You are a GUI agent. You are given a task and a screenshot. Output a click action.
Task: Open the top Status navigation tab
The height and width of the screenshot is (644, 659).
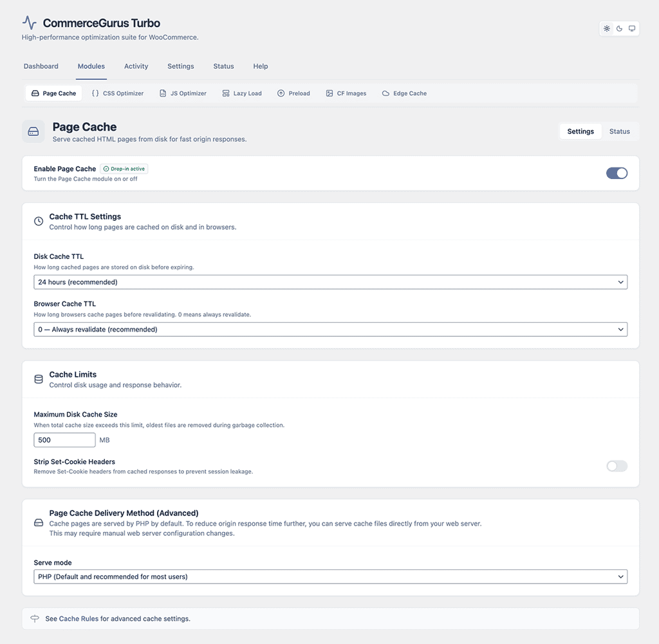coord(223,66)
